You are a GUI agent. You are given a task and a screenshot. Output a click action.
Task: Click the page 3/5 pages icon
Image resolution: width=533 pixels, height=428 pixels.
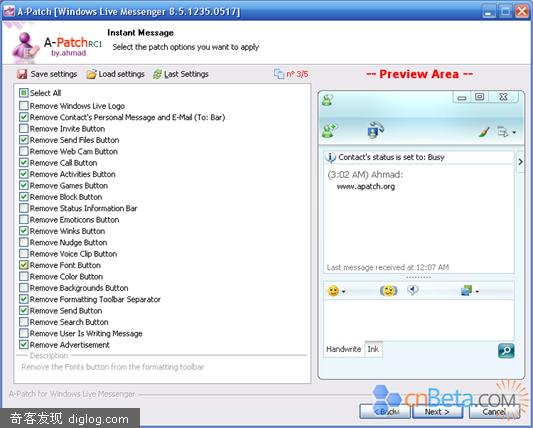(279, 74)
